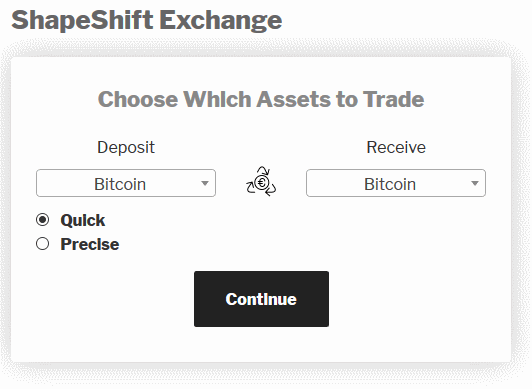Click the Quick option label
Image resolution: width=532 pixels, height=389 pixels.
coord(83,220)
